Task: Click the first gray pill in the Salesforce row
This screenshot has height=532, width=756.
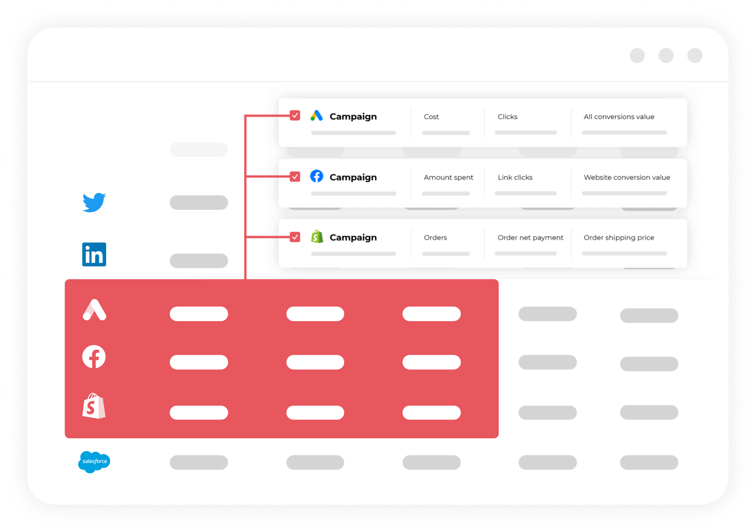Action: [199, 463]
